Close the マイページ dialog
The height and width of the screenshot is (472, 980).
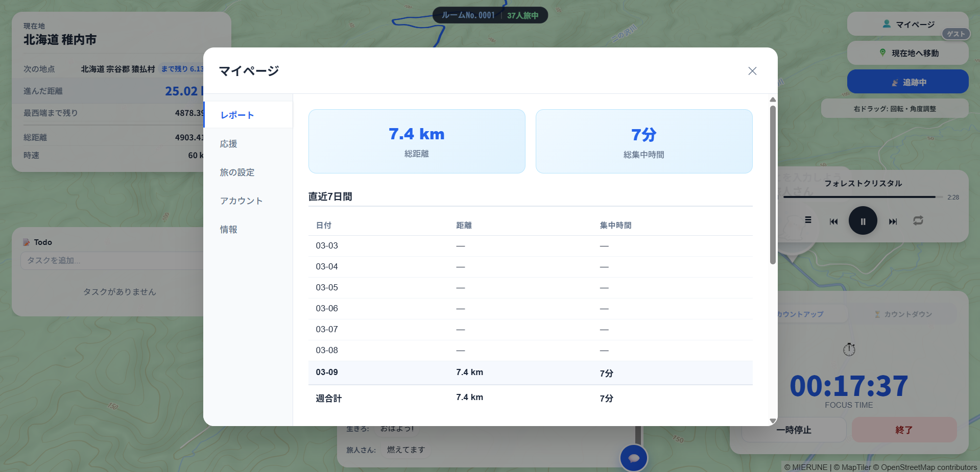(752, 71)
